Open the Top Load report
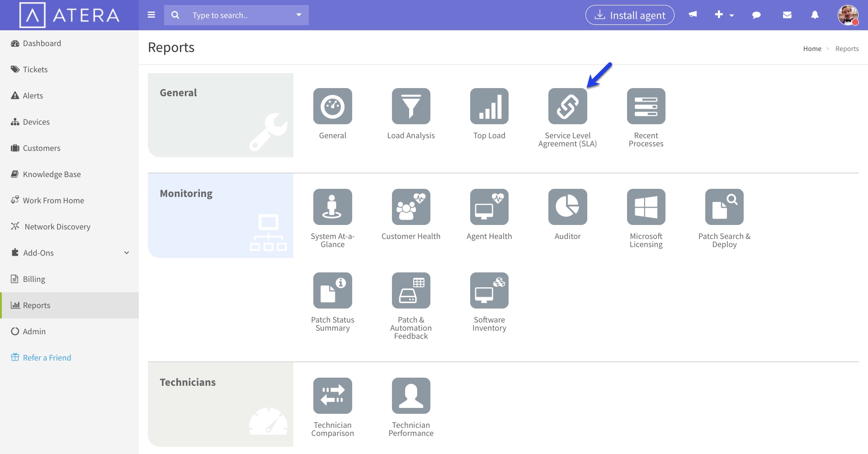The image size is (868, 454). click(489, 106)
